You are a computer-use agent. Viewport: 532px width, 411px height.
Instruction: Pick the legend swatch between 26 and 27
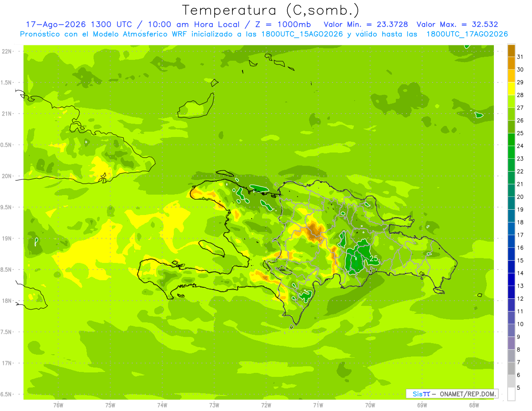click(x=511, y=114)
